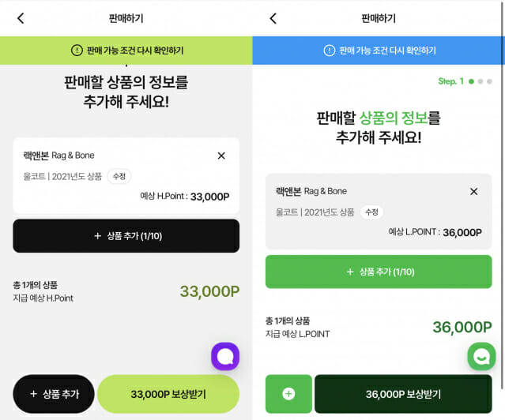Remove Rag & Bone item in L.POINT card
505x420 pixels.
coord(473,192)
